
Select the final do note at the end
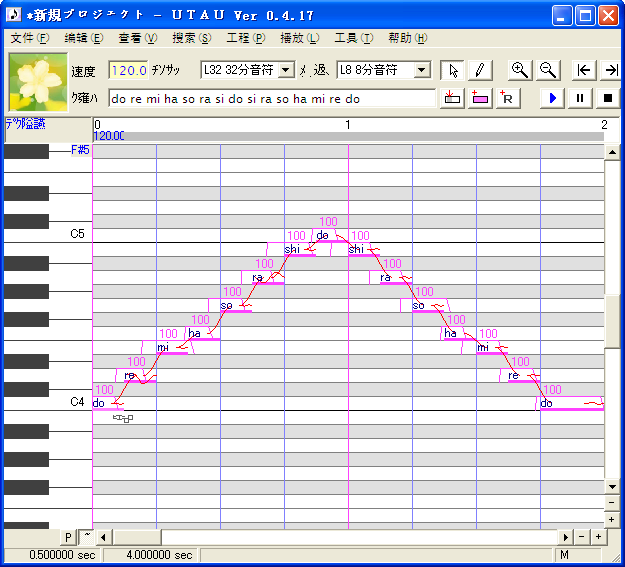(572, 404)
